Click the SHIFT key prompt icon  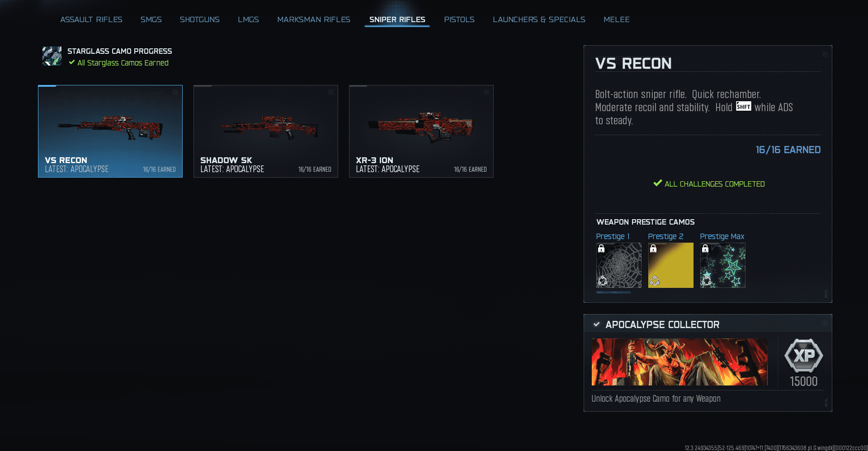click(x=743, y=107)
